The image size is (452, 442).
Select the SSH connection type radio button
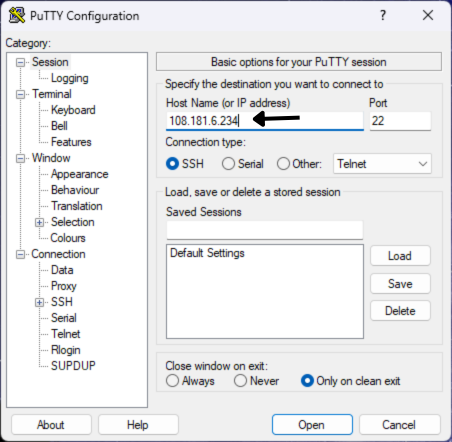point(172,164)
